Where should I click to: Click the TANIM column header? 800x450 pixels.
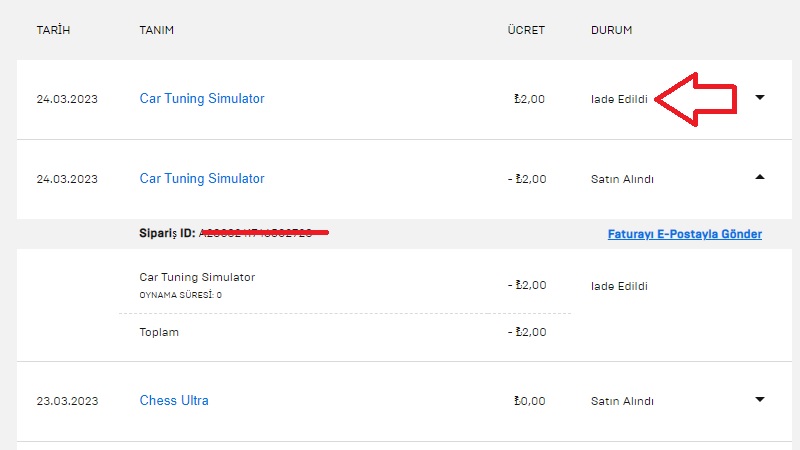click(x=157, y=30)
